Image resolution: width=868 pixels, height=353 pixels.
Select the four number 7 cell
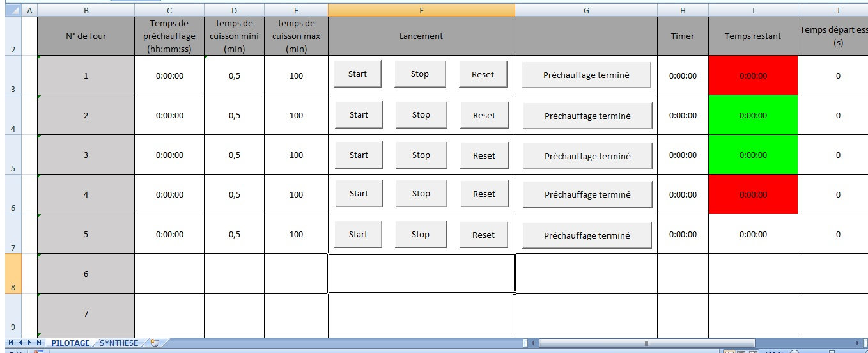pos(86,313)
